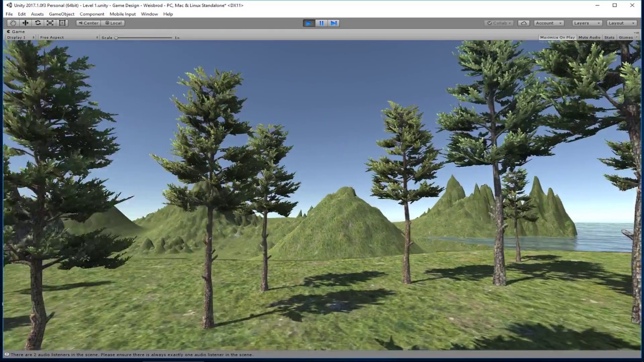Open the Component menu
This screenshot has height=362, width=644.
[92, 14]
